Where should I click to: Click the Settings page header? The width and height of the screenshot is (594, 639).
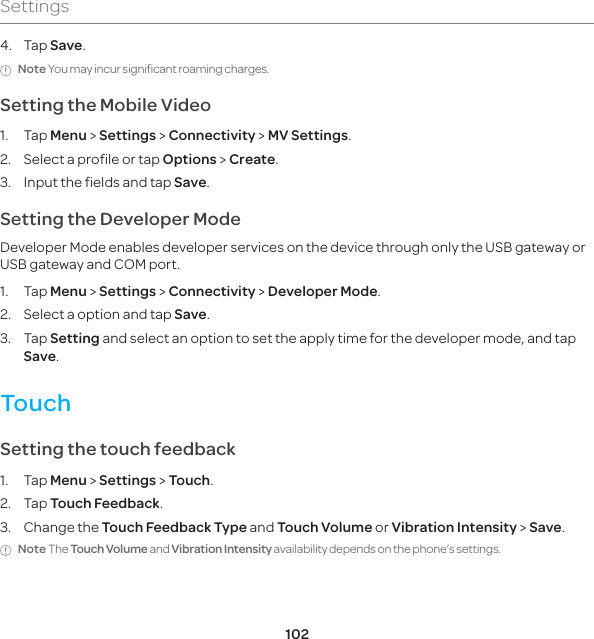(x=35, y=7)
